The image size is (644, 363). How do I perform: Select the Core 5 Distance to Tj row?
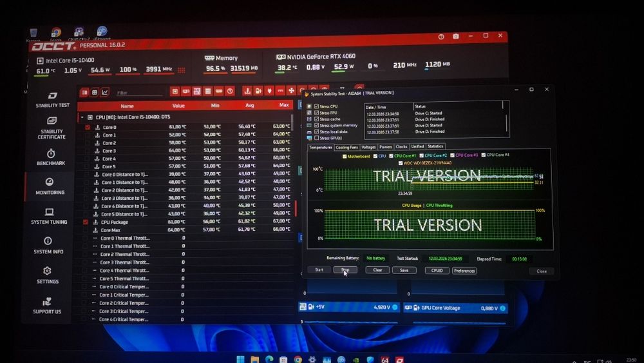[185, 214]
